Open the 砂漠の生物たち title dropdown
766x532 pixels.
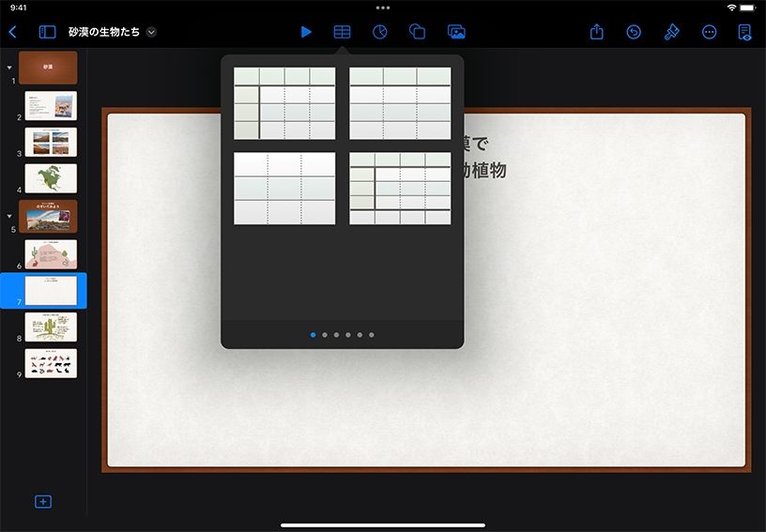coord(151,32)
